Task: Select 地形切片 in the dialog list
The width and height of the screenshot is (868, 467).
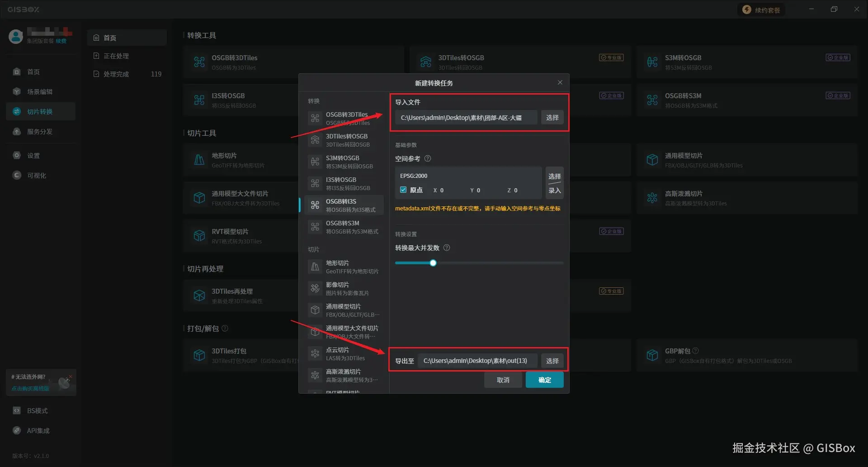Action: click(344, 267)
